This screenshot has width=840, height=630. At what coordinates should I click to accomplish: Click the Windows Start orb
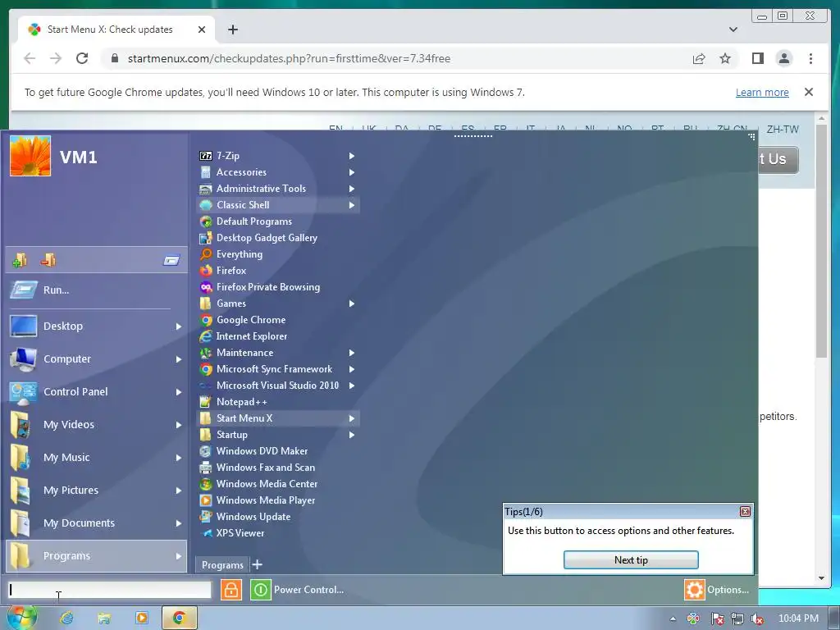point(21,618)
